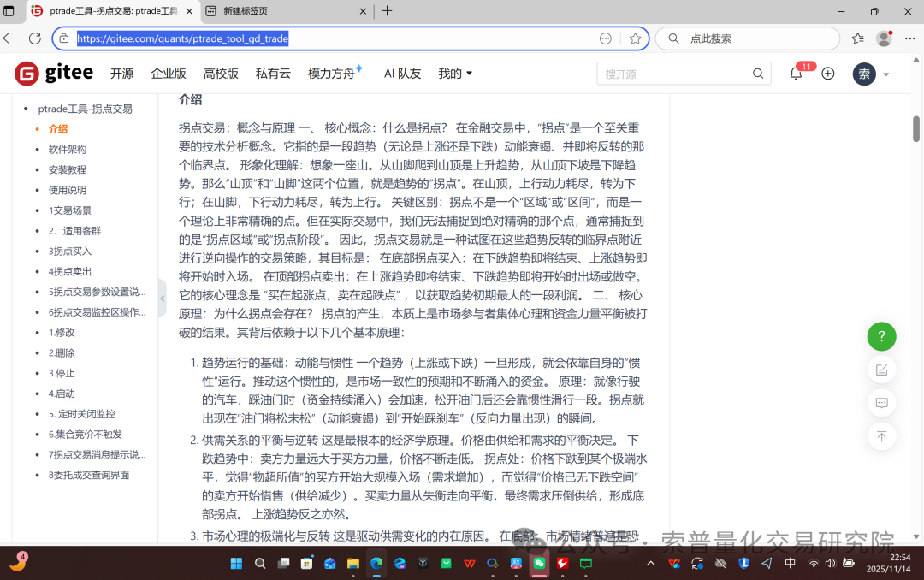Open notifications via the bell icon
Screen dimensions: 924x580
coord(795,74)
